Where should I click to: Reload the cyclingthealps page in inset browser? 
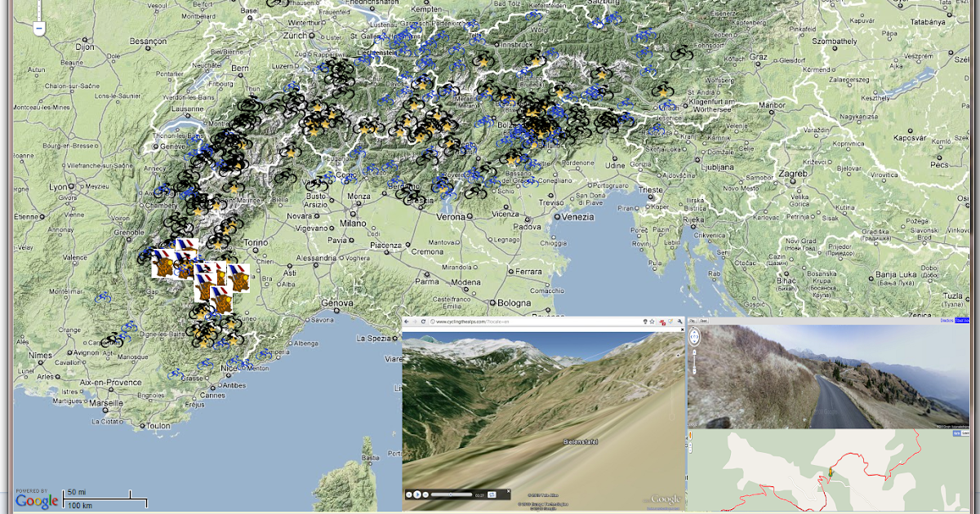pos(423,321)
